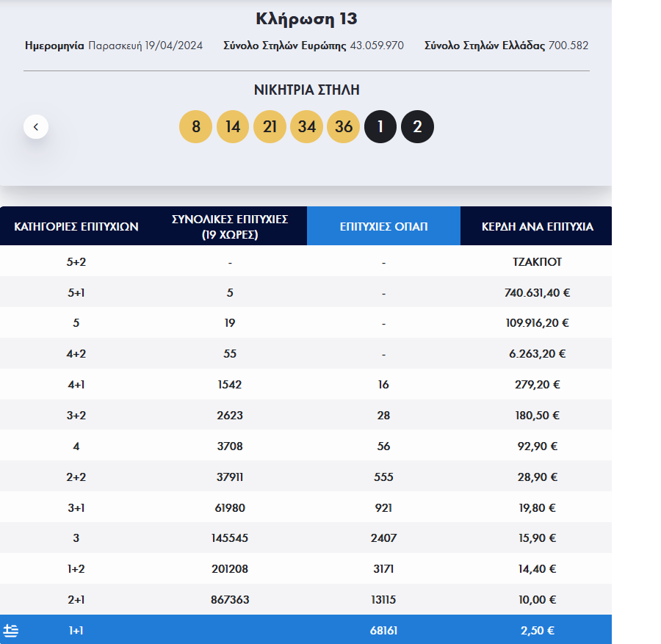Click total hits 145545 in the category 3 row

tap(230, 538)
